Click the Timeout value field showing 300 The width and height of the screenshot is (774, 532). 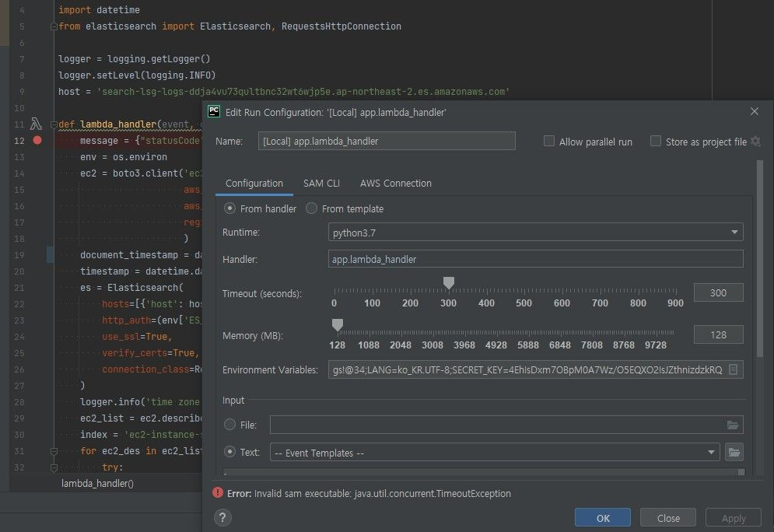coord(718,292)
